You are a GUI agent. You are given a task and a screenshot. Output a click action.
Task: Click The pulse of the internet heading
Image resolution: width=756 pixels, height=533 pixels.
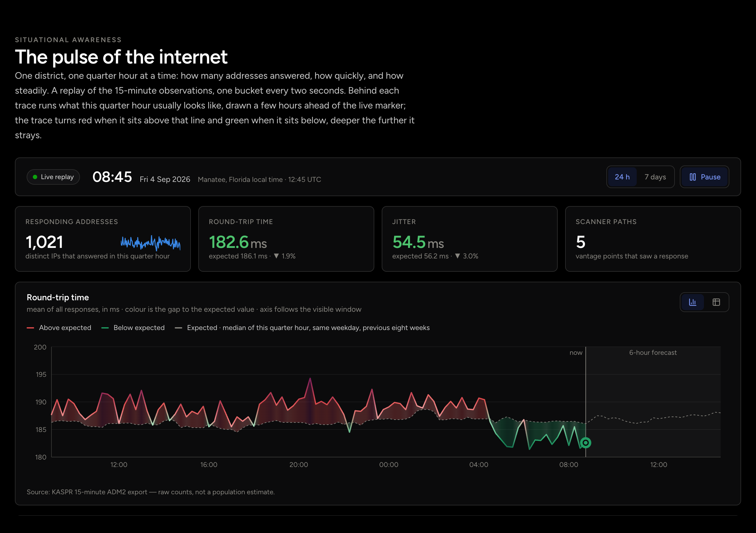click(121, 57)
